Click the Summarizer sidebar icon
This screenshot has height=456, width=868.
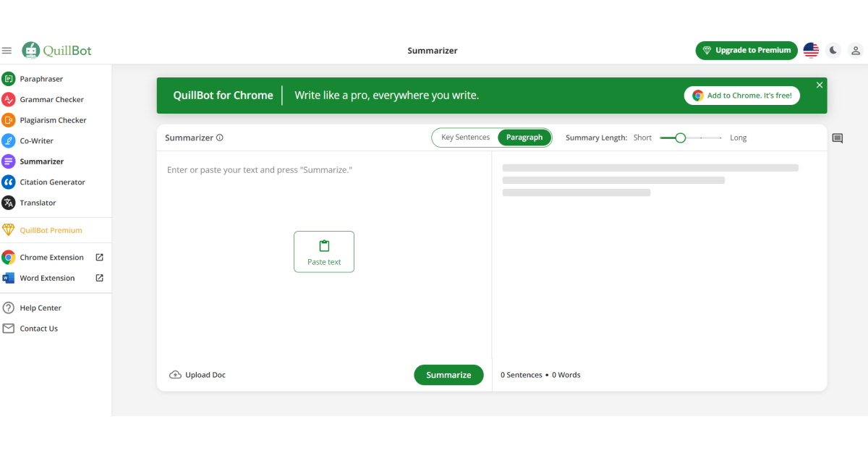click(x=9, y=161)
